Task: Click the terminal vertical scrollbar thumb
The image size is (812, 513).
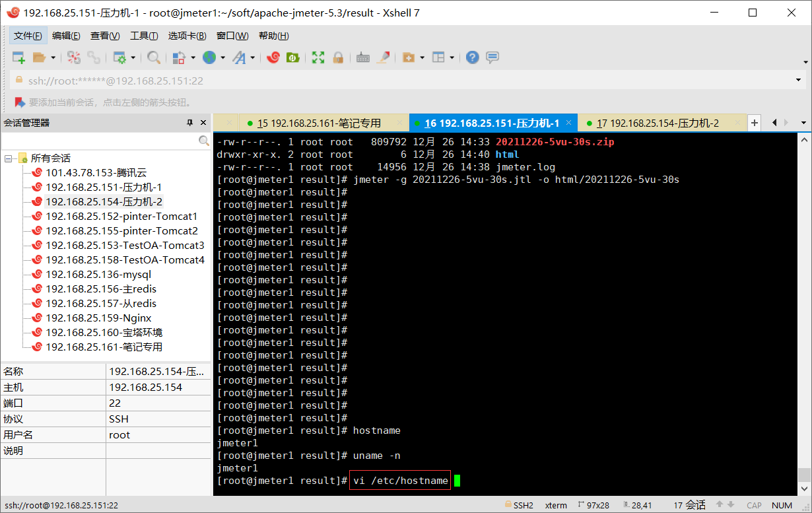Action: (x=803, y=475)
